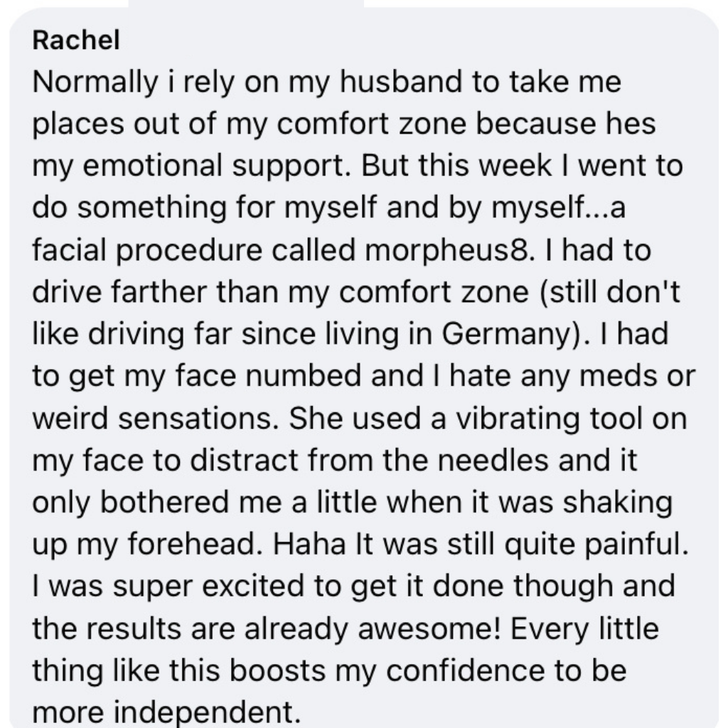Click the word "vibrating" in the comment
The height and width of the screenshot is (728, 728).
[x=518, y=419]
